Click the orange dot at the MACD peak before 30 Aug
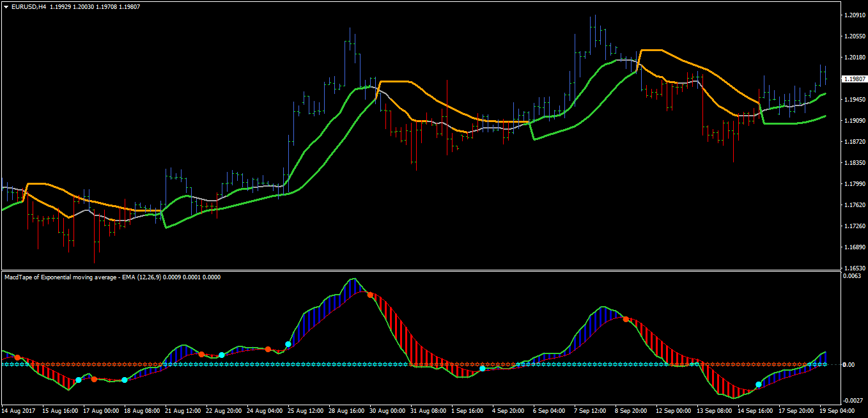This screenshot has height=418, width=868. [370, 295]
